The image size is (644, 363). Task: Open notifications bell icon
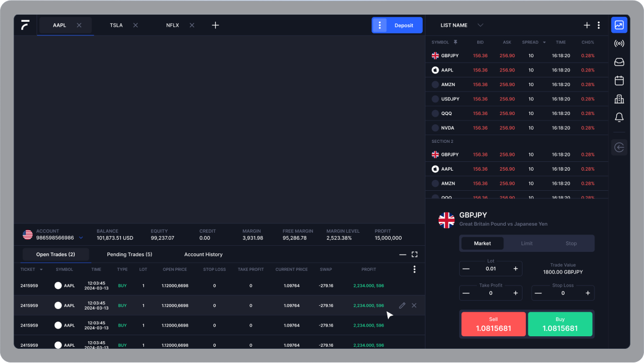click(619, 117)
